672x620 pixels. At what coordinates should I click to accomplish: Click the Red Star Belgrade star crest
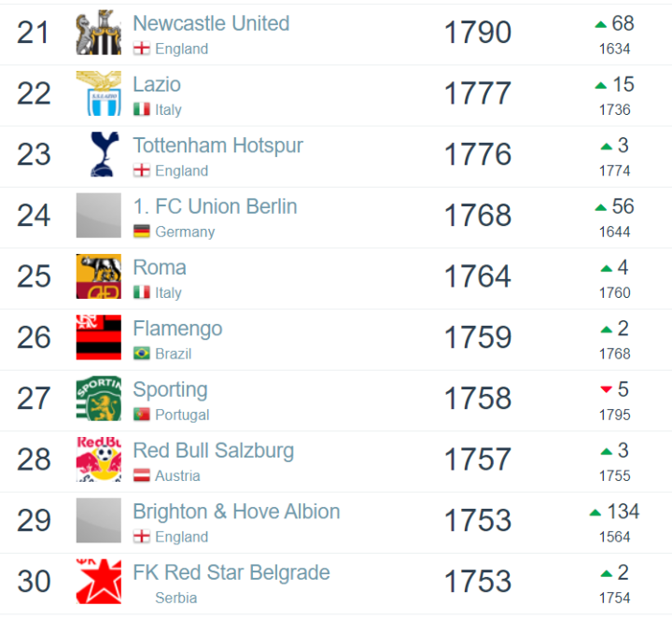(98, 582)
